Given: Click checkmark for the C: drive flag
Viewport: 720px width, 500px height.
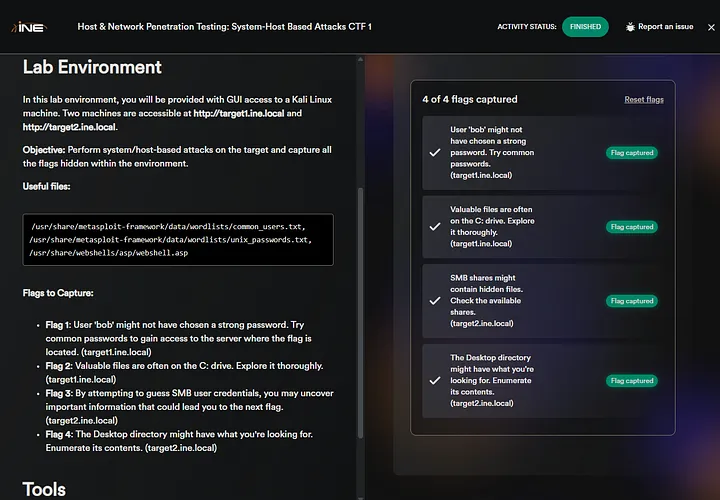Looking at the screenshot, I should [435, 226].
